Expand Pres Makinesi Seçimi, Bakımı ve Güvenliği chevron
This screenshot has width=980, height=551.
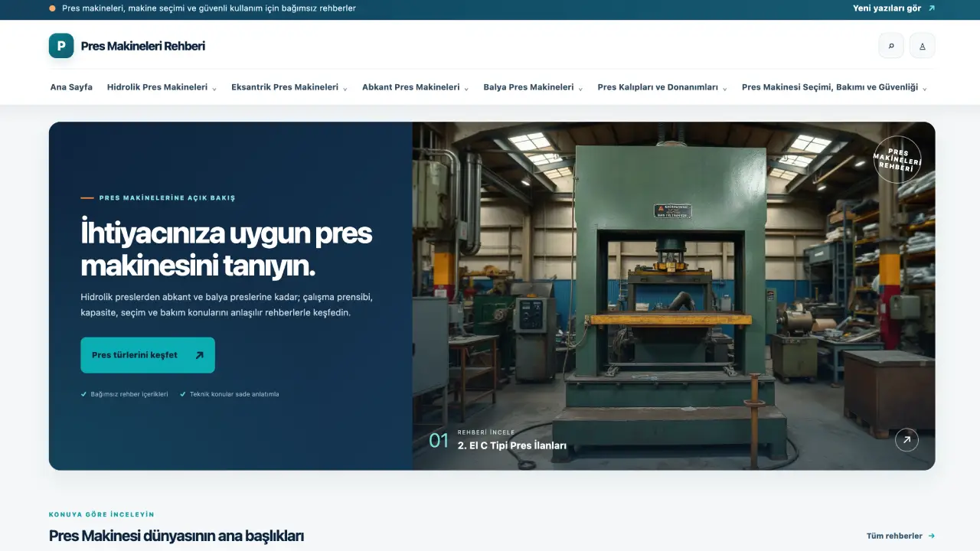(x=925, y=88)
